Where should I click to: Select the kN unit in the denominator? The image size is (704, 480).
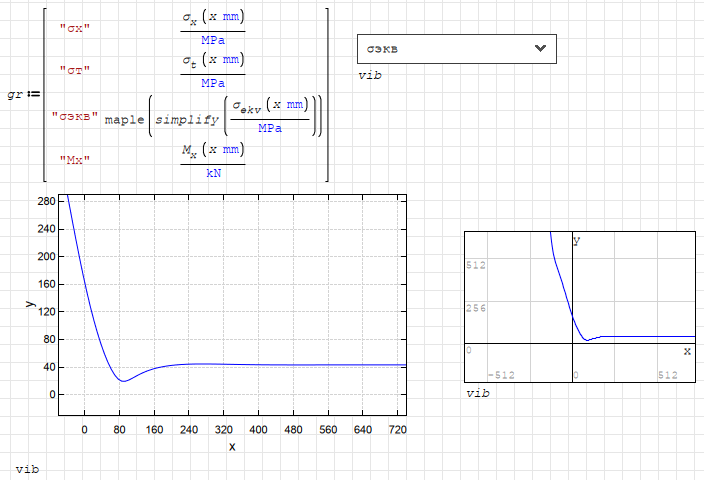tap(213, 172)
